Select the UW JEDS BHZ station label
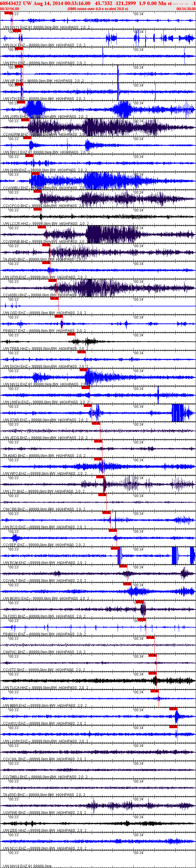This screenshot has width=196, height=868. (45, 438)
